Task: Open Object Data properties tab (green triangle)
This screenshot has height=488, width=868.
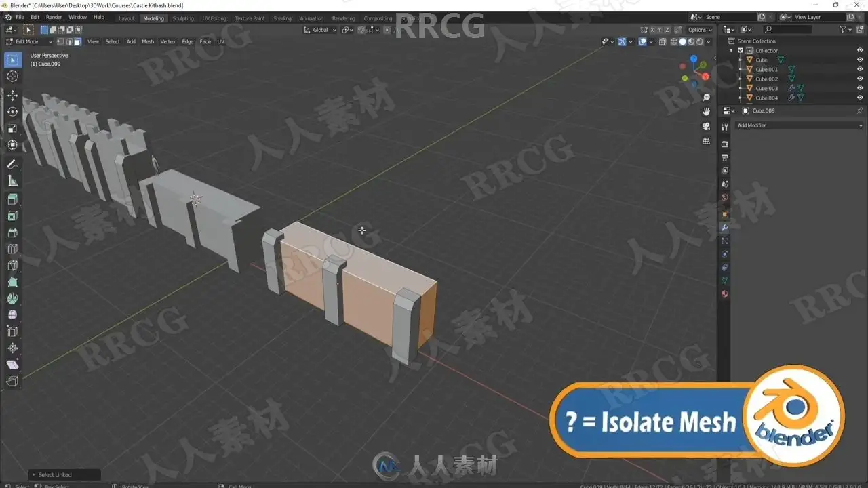Action: (724, 280)
